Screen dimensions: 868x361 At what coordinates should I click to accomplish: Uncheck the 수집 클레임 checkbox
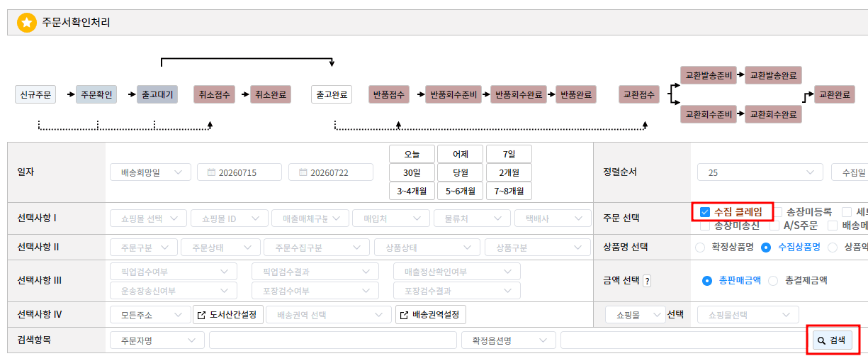click(704, 211)
